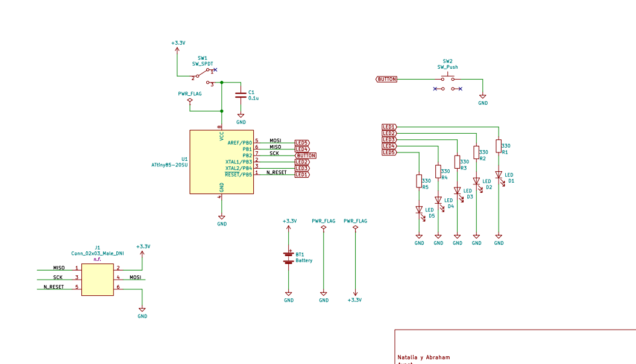
Task: Click the "Conn_02x03_Male_DNI" connector value text
Action: (97, 253)
